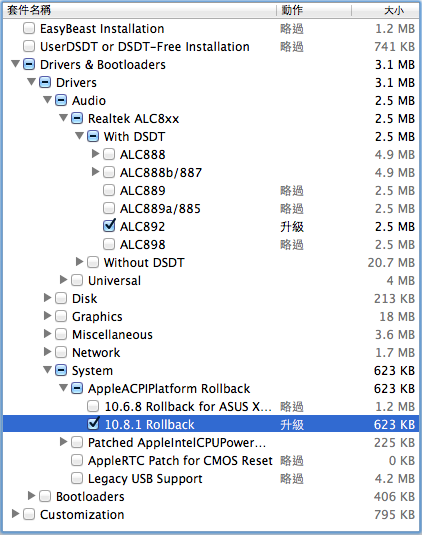This screenshot has width=422, height=535.
Task: Expand the ALC888b/887 node
Action: tap(96, 172)
